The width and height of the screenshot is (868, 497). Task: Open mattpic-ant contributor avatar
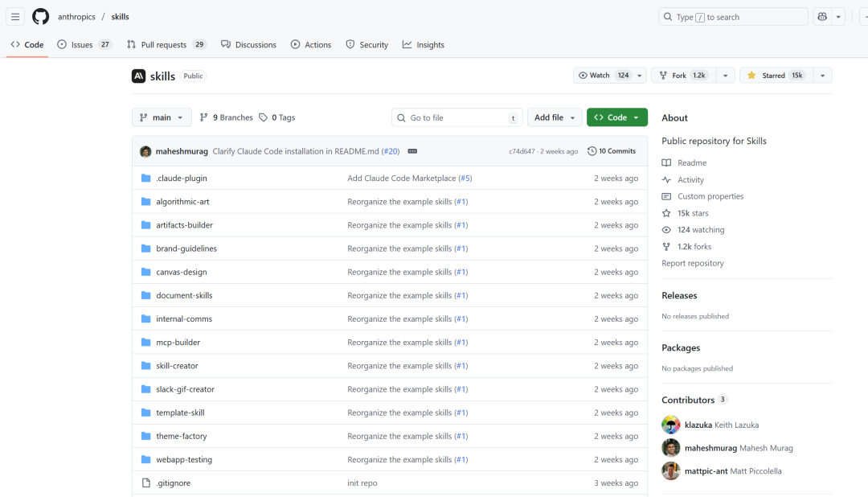click(x=671, y=471)
